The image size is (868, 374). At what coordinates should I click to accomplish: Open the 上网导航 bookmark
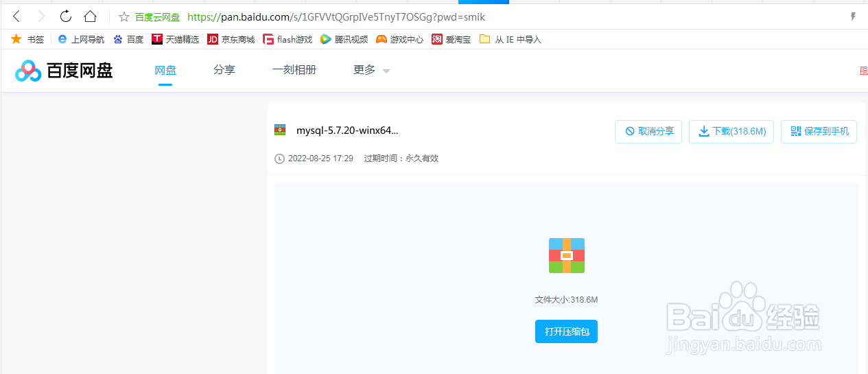click(x=81, y=39)
